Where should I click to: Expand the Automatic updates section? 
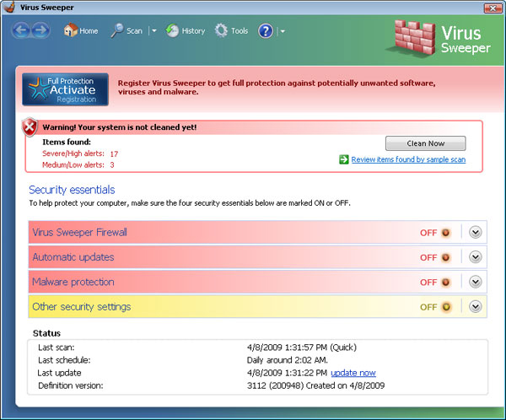[x=476, y=257]
